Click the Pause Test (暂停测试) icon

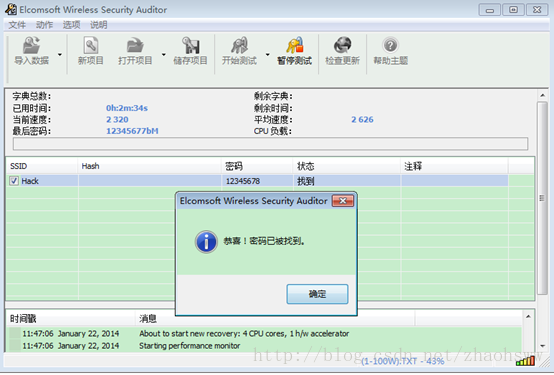pyautogui.click(x=294, y=46)
